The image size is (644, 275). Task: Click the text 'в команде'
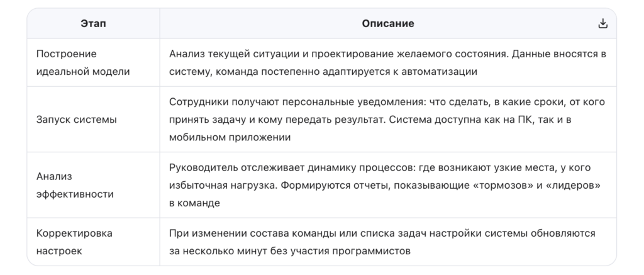[194, 203]
